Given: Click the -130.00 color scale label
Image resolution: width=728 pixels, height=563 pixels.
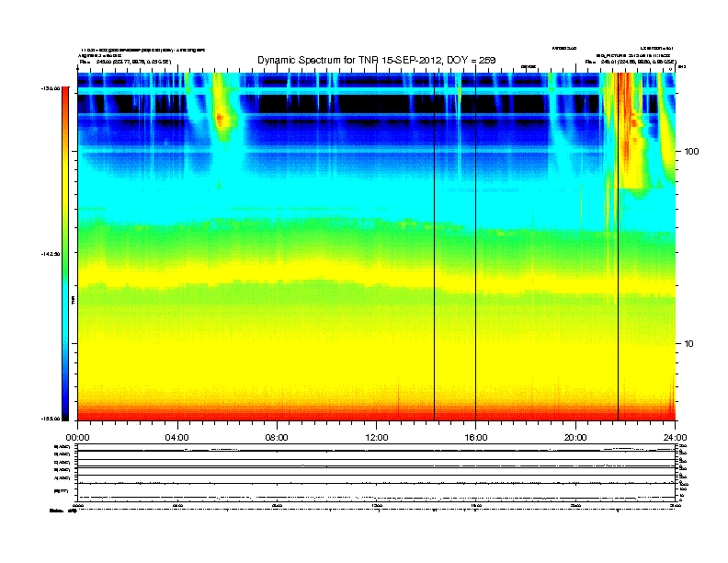Looking at the screenshot, I should [x=51, y=88].
